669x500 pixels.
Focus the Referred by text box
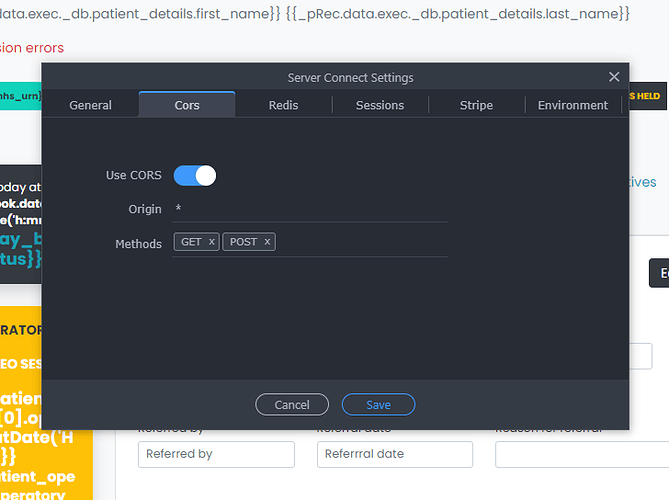216,454
